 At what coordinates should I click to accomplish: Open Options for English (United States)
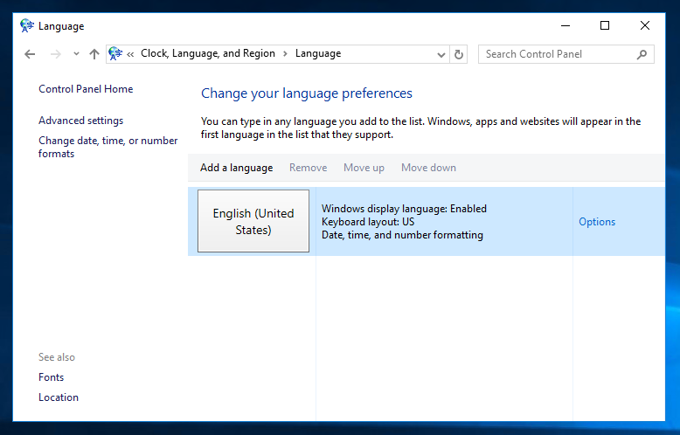[x=597, y=222]
